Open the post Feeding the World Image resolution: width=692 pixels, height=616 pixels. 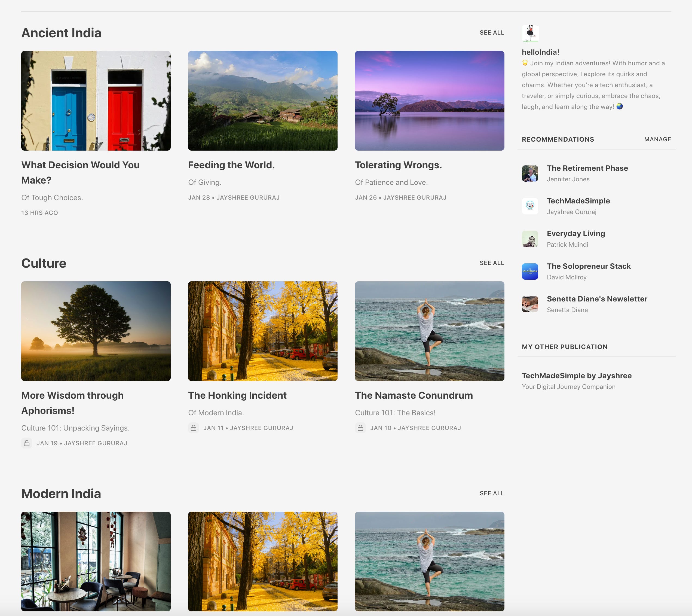(232, 165)
